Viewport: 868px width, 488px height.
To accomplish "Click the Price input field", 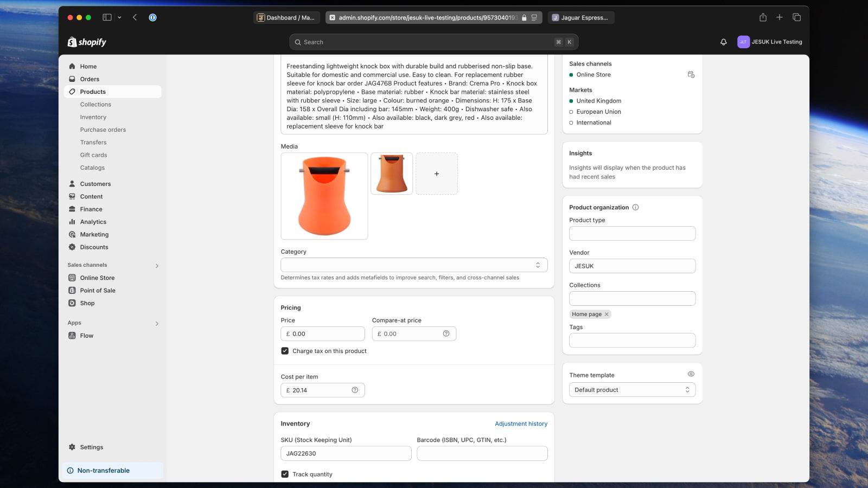I will tap(323, 333).
